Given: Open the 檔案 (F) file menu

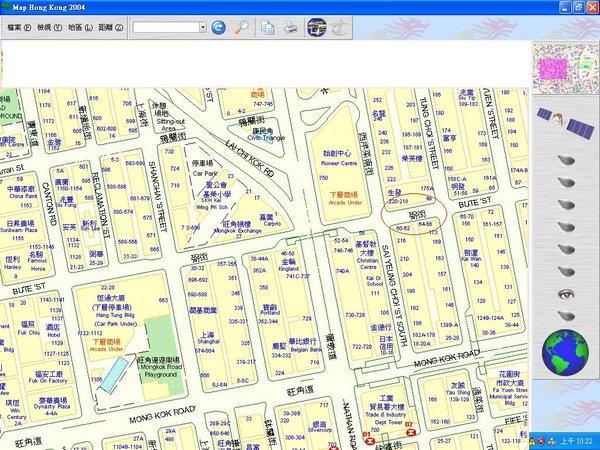Looking at the screenshot, I should [19, 28].
